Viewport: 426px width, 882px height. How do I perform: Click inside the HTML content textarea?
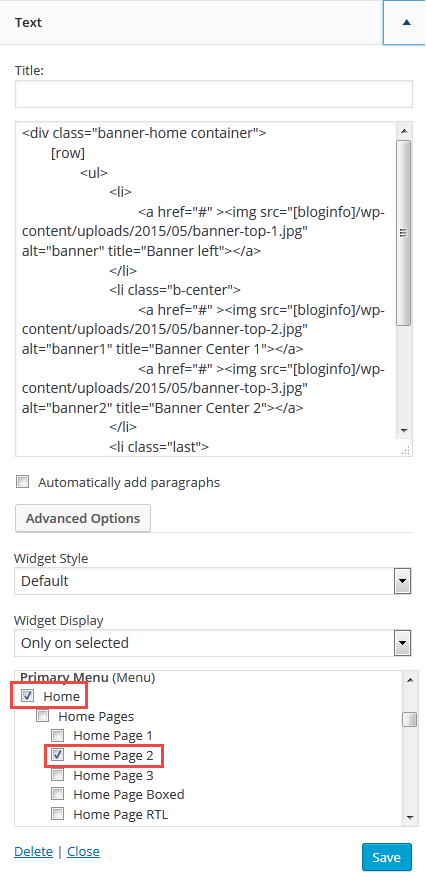click(x=206, y=289)
